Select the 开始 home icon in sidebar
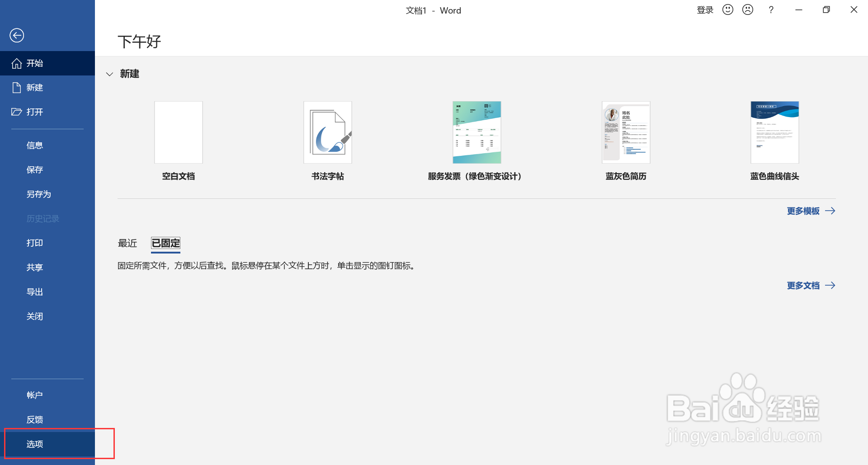 (x=17, y=63)
